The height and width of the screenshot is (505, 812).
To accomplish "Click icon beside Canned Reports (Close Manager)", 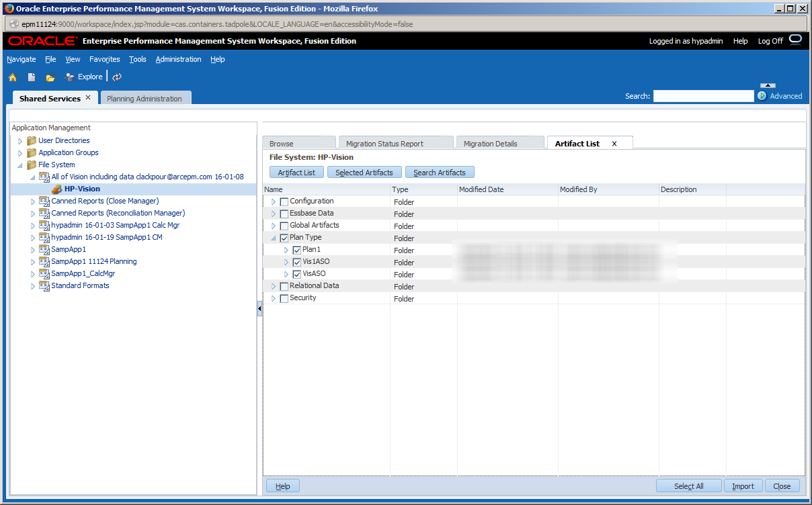I will click(44, 201).
